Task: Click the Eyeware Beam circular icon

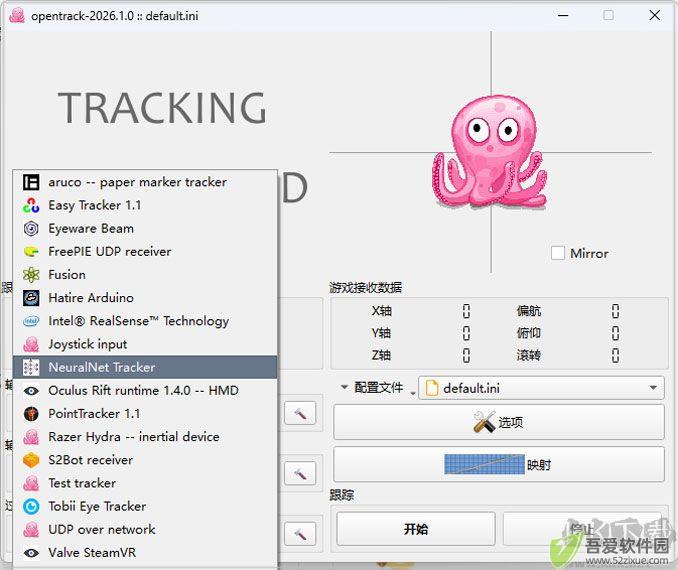Action: click(x=31, y=228)
